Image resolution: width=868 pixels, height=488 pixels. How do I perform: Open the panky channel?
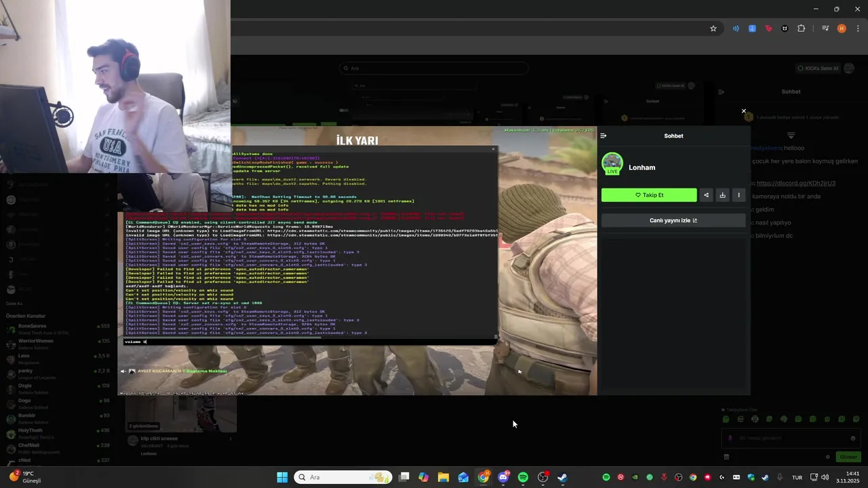click(58, 373)
